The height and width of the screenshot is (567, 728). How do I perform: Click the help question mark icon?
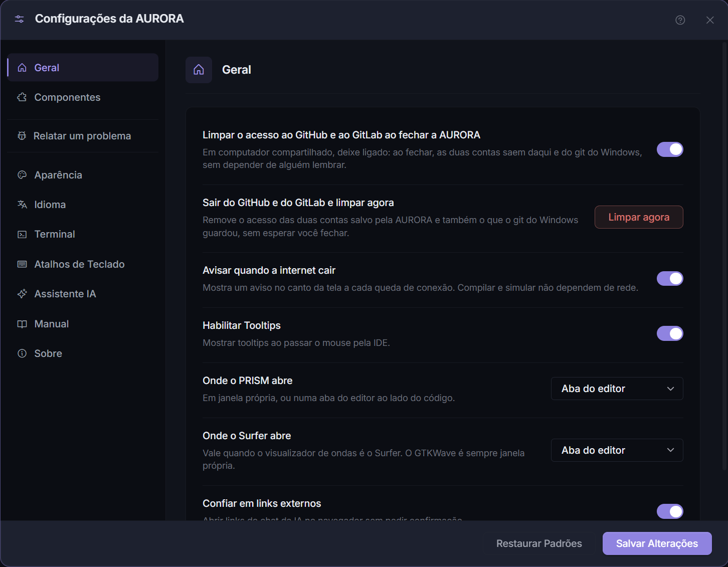pos(680,20)
